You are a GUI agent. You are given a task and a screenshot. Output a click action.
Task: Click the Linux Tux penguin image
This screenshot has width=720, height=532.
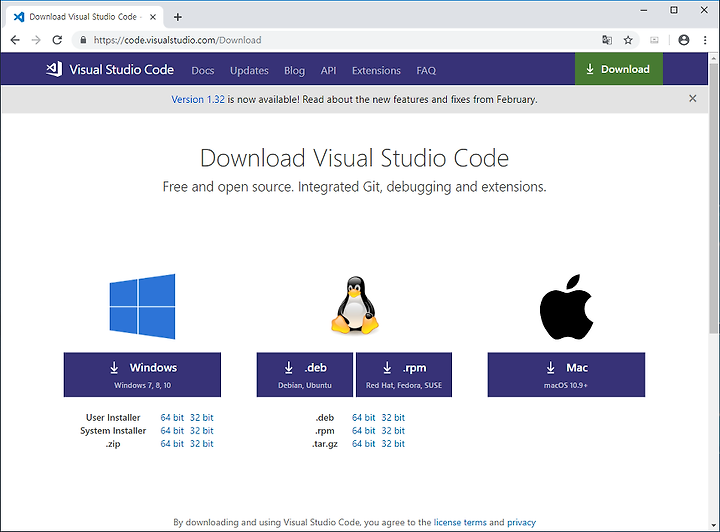pos(355,305)
